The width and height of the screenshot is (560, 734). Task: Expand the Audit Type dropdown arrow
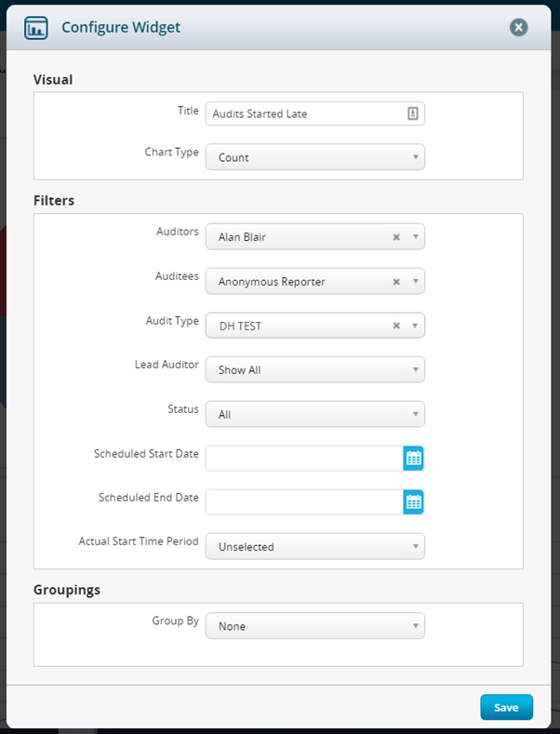415,326
